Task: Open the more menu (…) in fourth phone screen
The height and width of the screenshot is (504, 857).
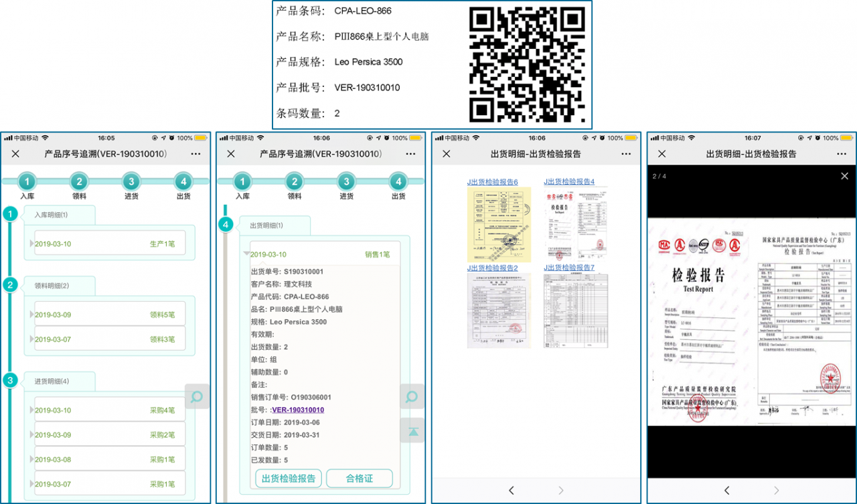Action: tap(842, 154)
